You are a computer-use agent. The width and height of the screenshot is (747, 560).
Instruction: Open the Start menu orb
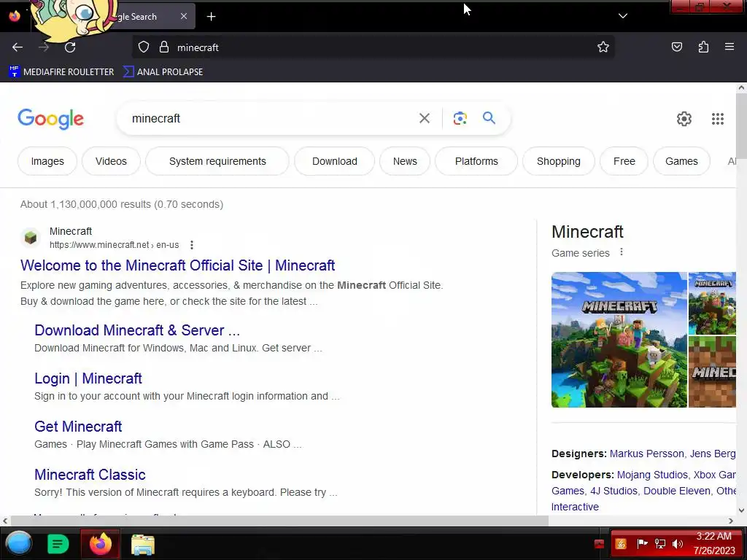coord(18,543)
